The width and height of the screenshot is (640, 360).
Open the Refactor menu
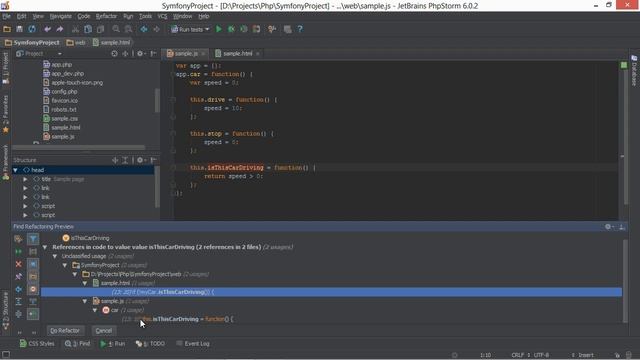(x=106, y=16)
